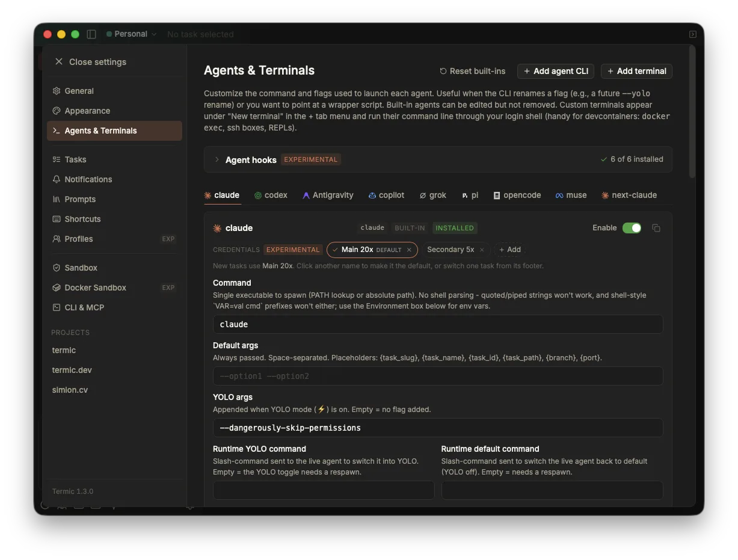
Task: Open CLI & MCP settings
Action: (x=114, y=307)
